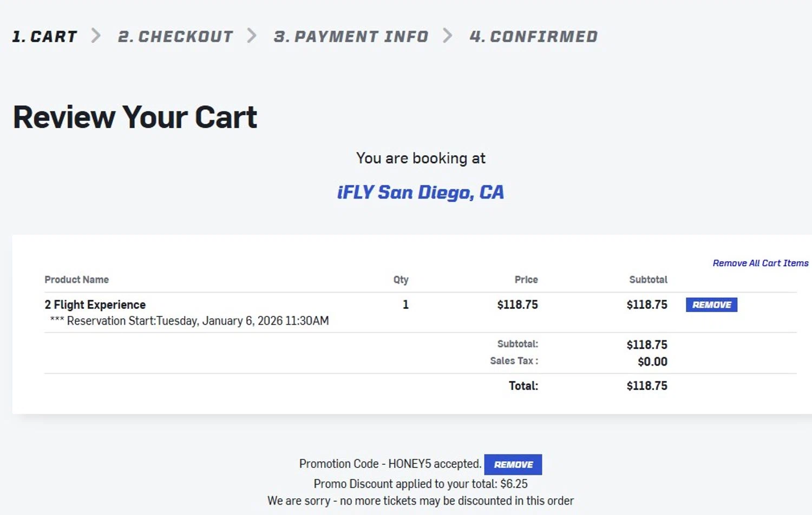Remove the 2 Flight Experience item

coord(711,305)
